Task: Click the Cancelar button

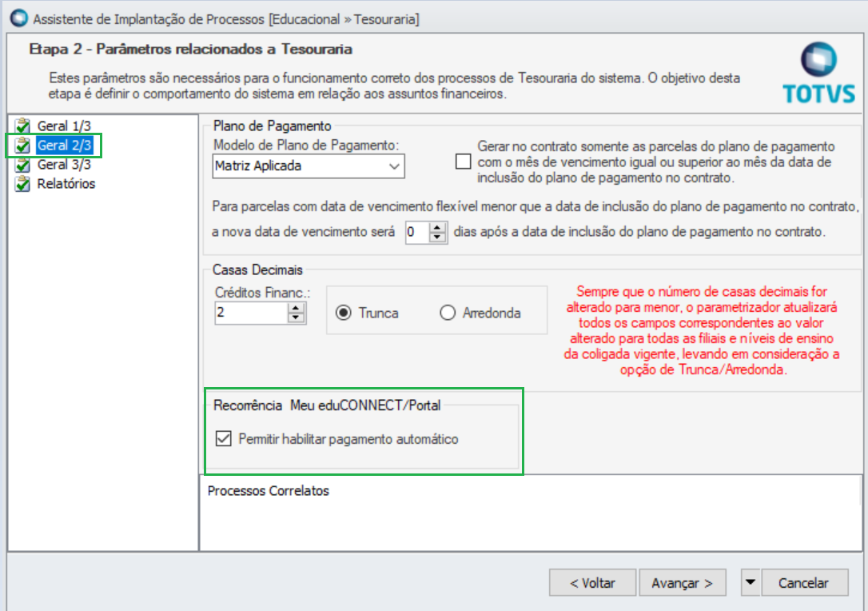Action: click(804, 583)
